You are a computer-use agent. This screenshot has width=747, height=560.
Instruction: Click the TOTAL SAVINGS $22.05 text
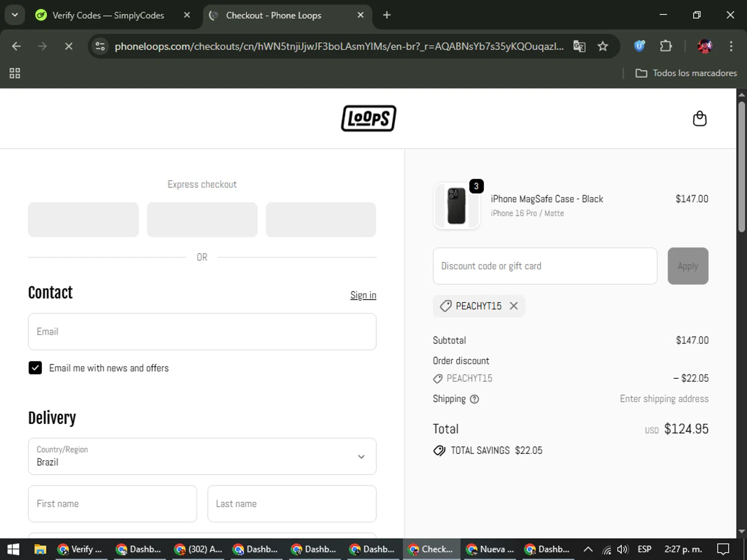coord(497,450)
